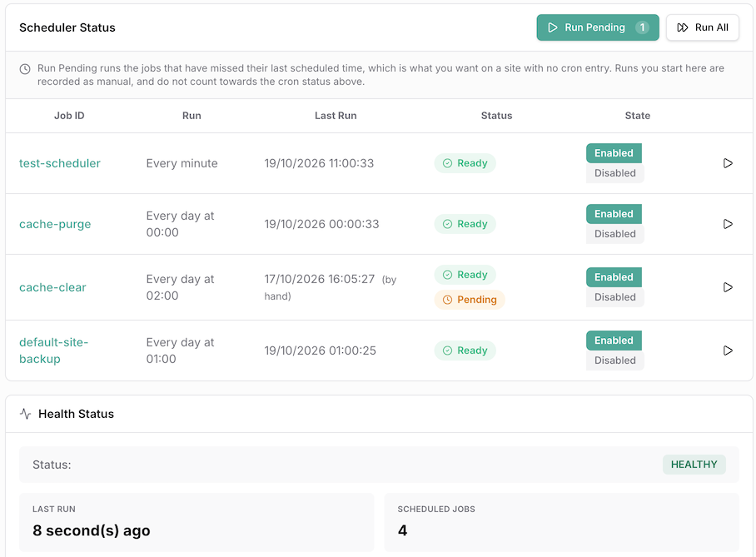Click the Ready badge for cache-purge
The image size is (756, 557).
(x=465, y=224)
